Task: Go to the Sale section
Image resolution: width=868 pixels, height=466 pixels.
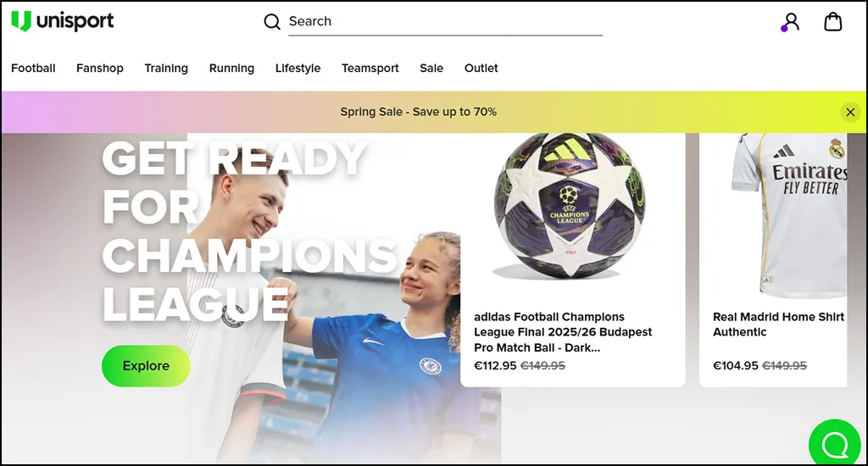Action: pos(431,68)
